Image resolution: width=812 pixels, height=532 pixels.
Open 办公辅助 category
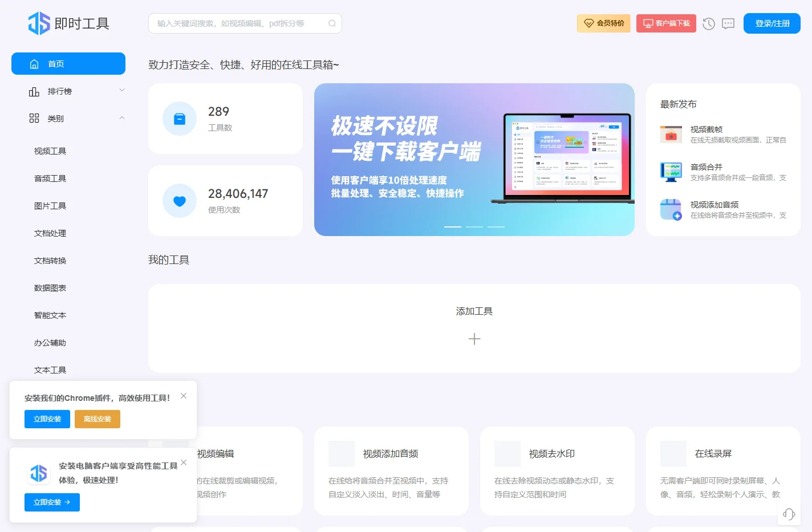(50, 343)
